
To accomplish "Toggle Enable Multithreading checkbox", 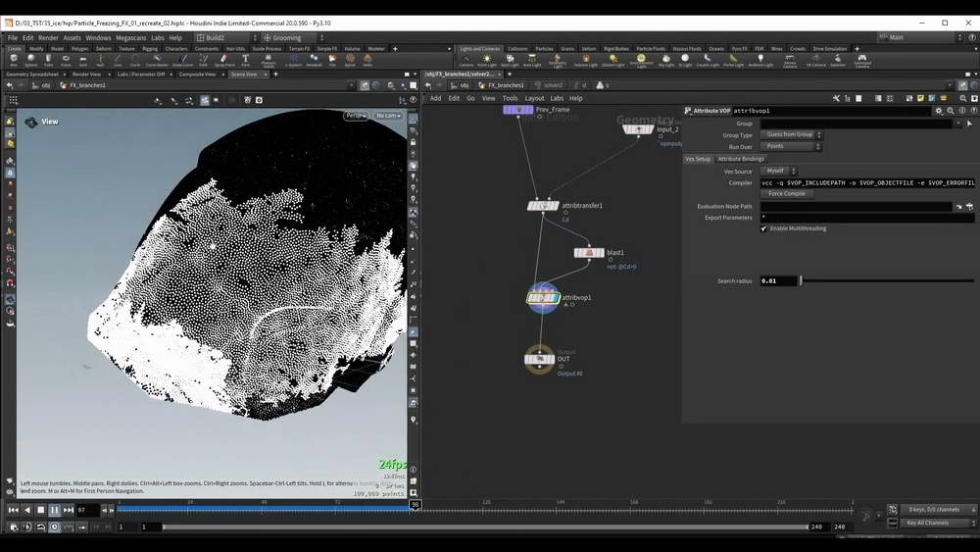I will (763, 228).
